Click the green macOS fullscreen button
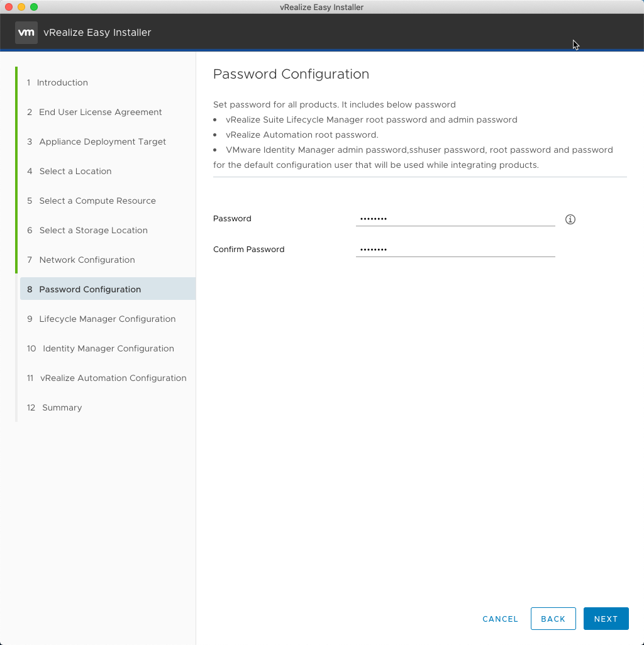The width and height of the screenshot is (644, 645). coord(34,7)
